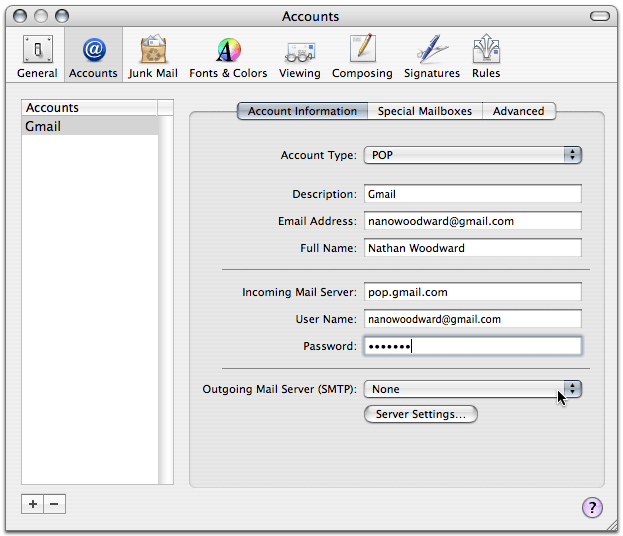Switch to the Advanced tab
The width and height of the screenshot is (623, 536).
point(518,111)
